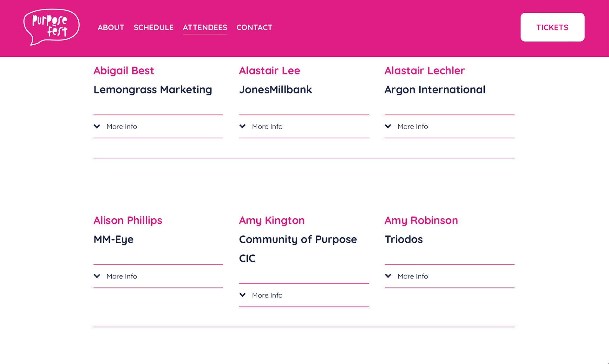This screenshot has width=609, height=364.
Task: Click chevron icon under Alastair Lee's card
Action: pyautogui.click(x=243, y=126)
